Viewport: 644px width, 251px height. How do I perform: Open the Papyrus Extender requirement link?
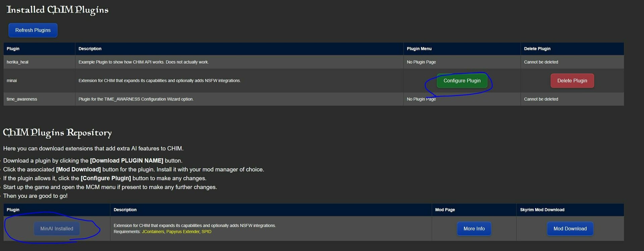coord(183,232)
